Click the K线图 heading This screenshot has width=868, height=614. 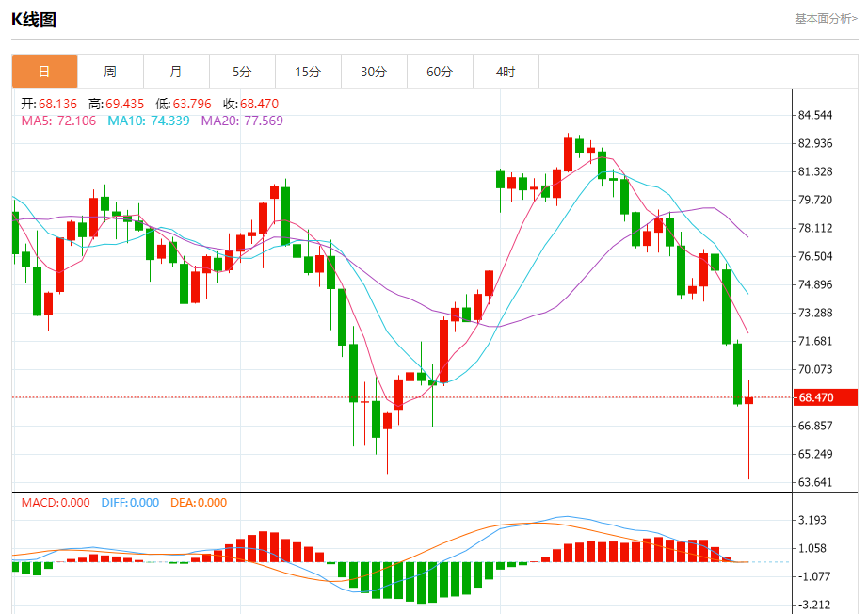click(x=34, y=20)
